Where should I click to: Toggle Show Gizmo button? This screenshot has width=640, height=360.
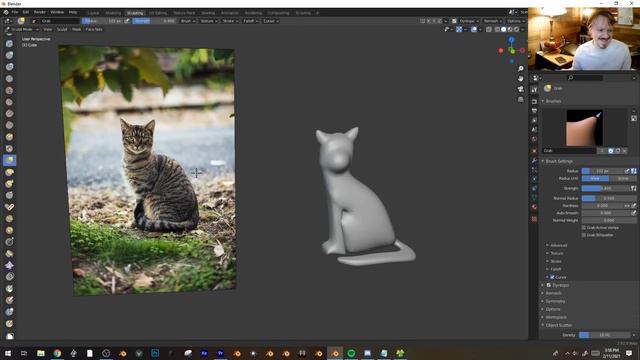[x=459, y=29]
